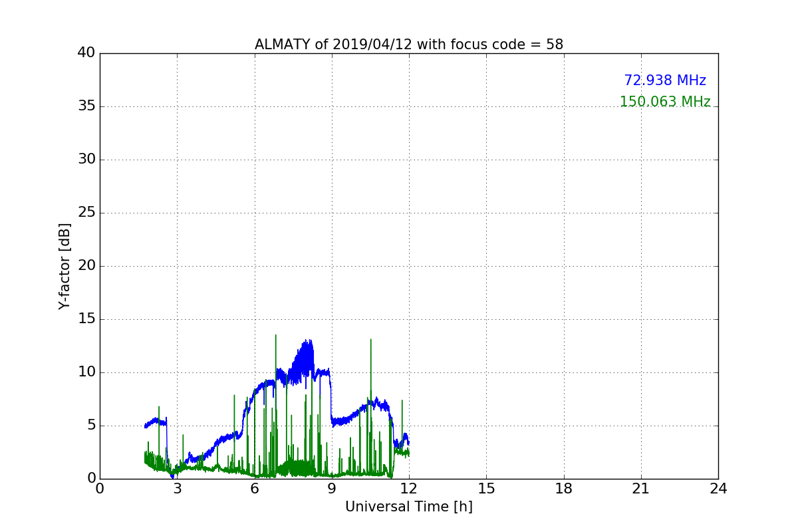Click the y-axis tick label '5'
The image size is (798, 532).
[91, 426]
